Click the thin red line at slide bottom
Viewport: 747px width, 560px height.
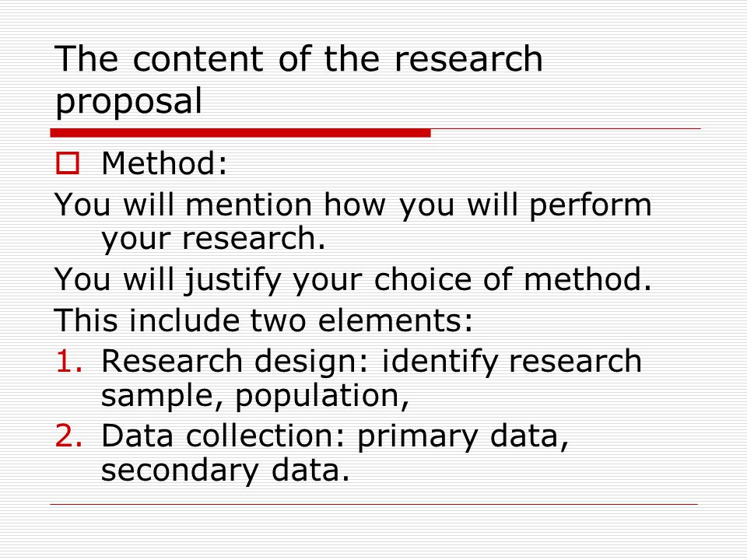click(373, 504)
